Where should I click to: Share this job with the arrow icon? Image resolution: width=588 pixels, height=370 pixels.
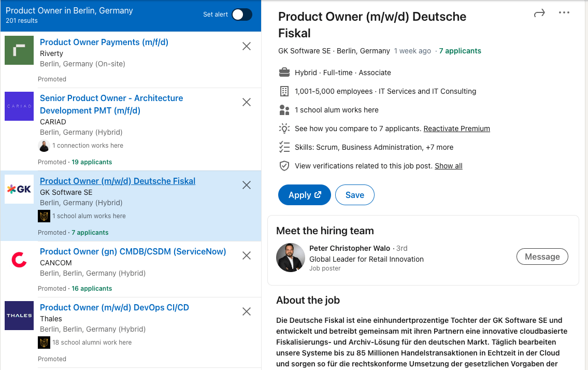tap(539, 13)
